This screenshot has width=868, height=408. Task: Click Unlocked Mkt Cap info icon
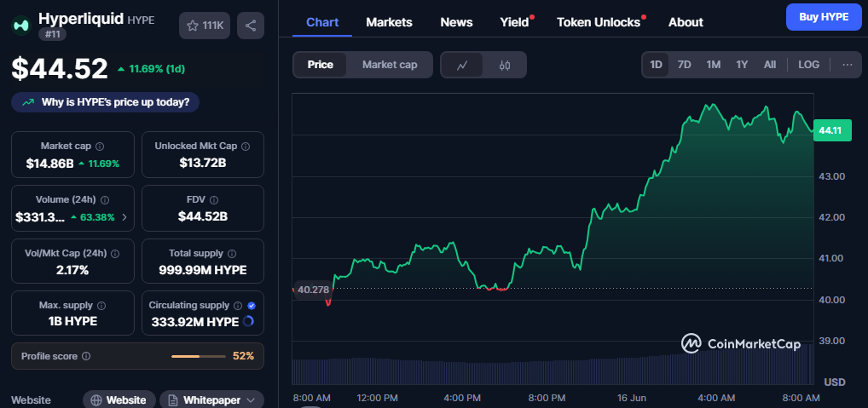tap(246, 147)
